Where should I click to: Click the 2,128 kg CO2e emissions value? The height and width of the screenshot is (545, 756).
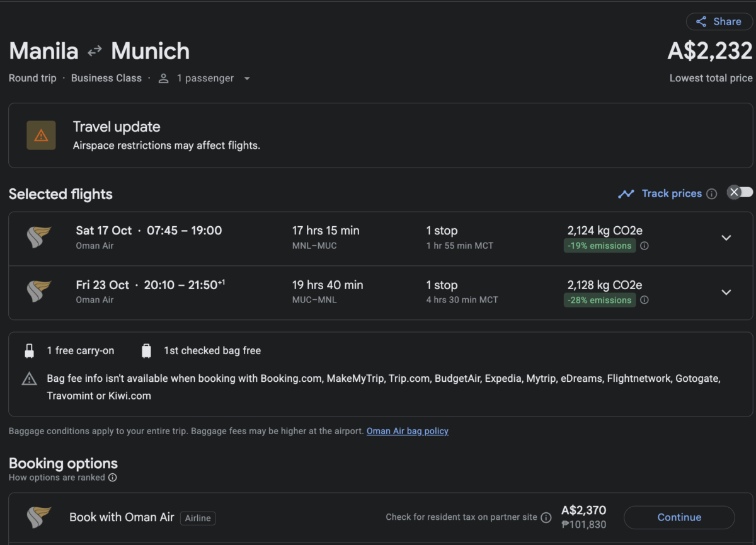[605, 285]
